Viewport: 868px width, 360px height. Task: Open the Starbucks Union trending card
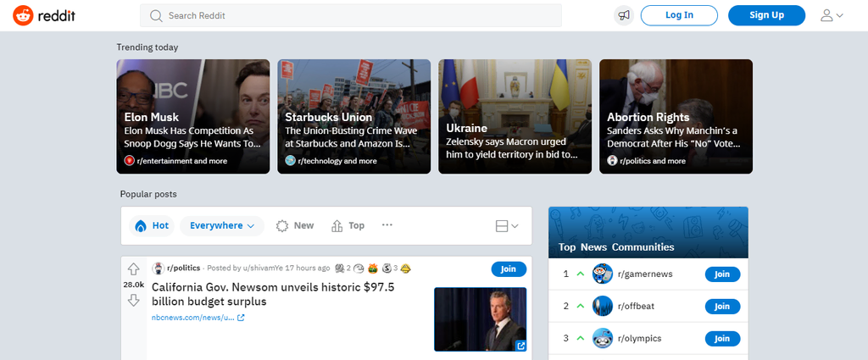353,117
